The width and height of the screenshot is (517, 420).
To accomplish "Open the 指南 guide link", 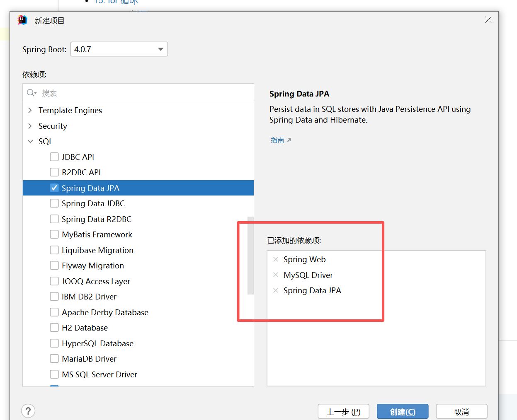I will pos(277,140).
